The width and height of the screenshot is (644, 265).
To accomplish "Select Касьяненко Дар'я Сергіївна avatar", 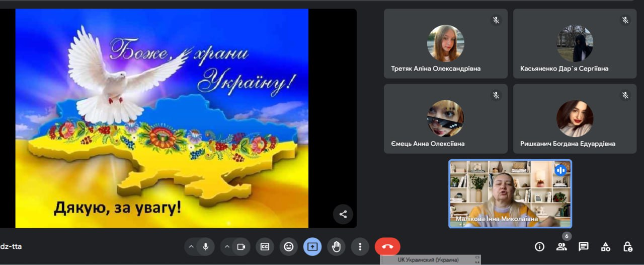I will tap(575, 43).
